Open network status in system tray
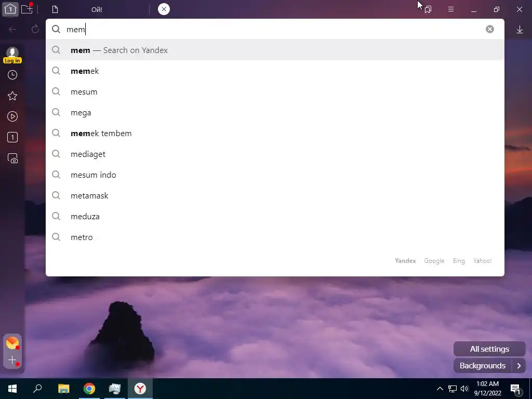This screenshot has height=399, width=532. tap(453, 389)
